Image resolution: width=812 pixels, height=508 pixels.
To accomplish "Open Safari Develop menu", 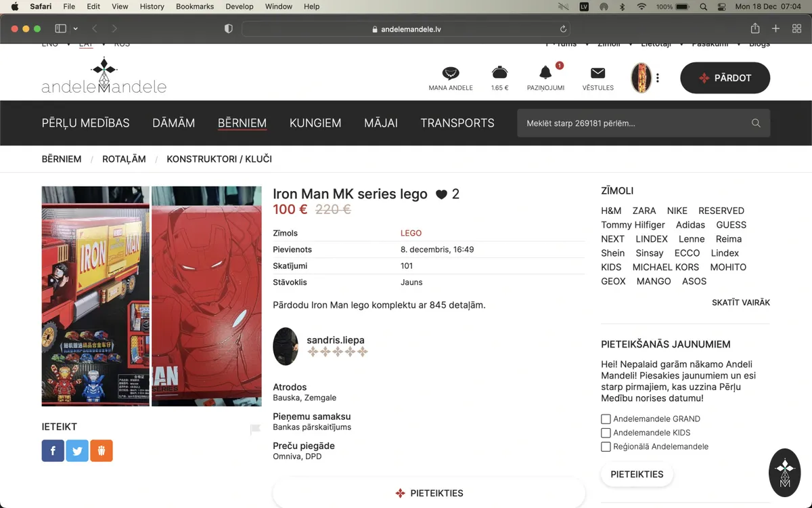I will click(x=240, y=6).
